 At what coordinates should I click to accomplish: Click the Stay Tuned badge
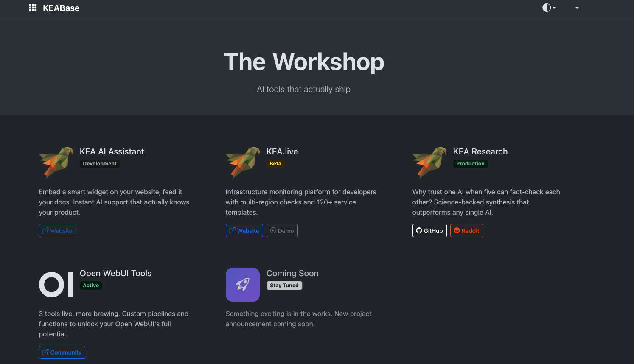click(284, 286)
